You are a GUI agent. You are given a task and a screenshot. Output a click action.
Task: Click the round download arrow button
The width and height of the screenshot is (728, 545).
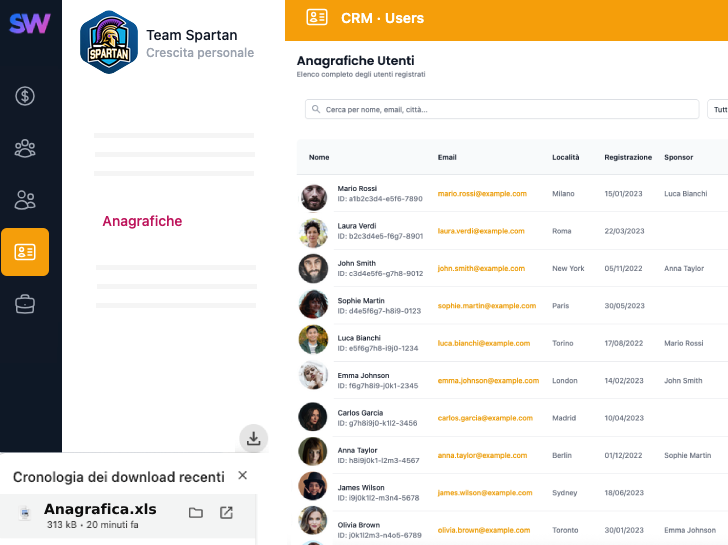[x=254, y=438]
